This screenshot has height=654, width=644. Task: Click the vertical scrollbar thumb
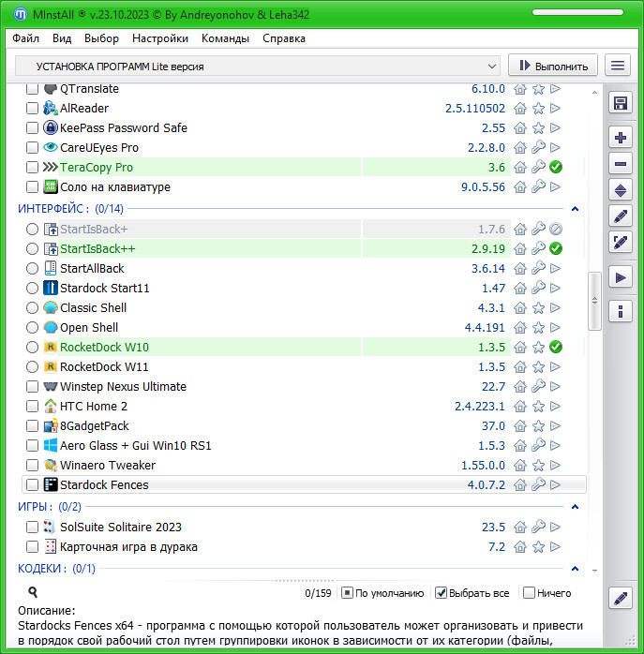click(x=593, y=301)
